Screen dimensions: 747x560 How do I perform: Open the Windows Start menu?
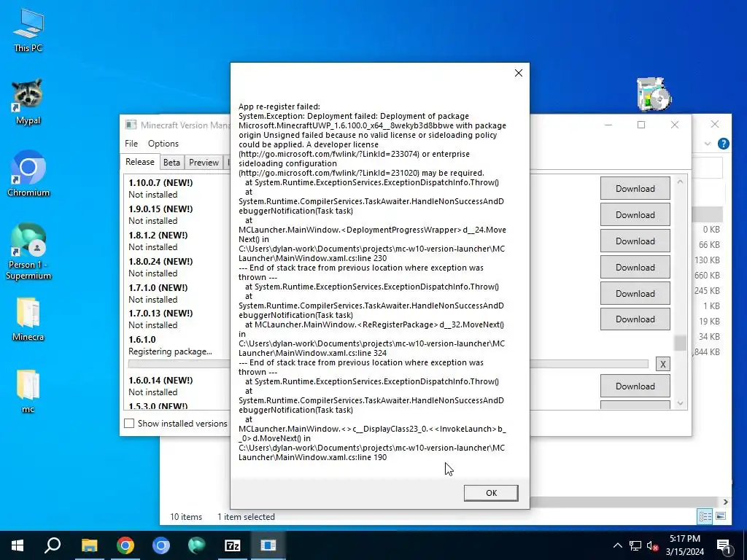click(x=18, y=545)
